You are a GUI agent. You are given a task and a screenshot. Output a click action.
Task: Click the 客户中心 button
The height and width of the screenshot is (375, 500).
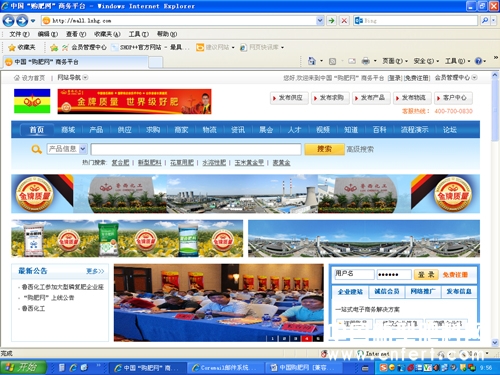coord(453,98)
